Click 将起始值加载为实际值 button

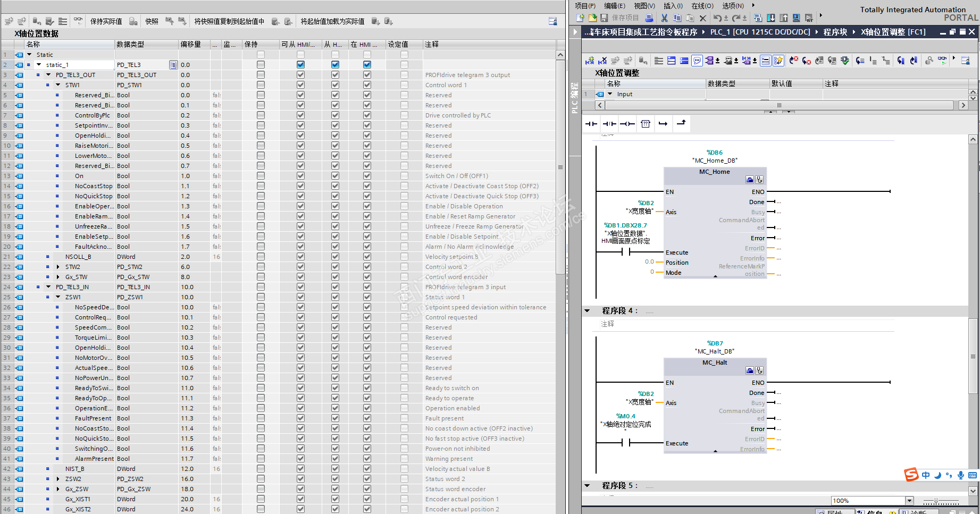point(332,21)
